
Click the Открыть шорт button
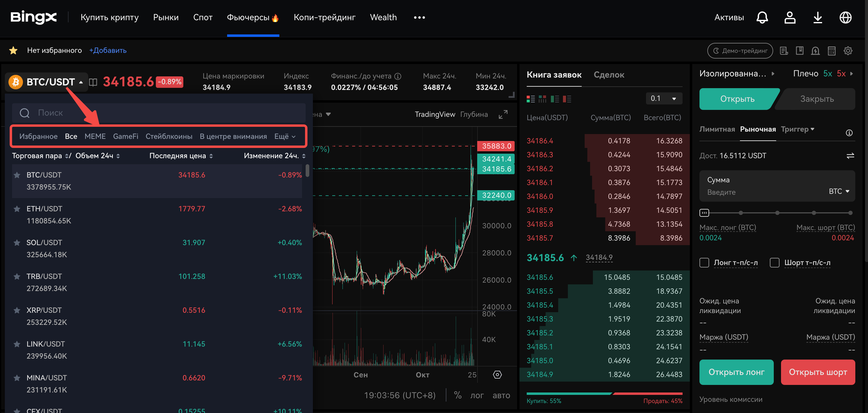[x=818, y=372]
